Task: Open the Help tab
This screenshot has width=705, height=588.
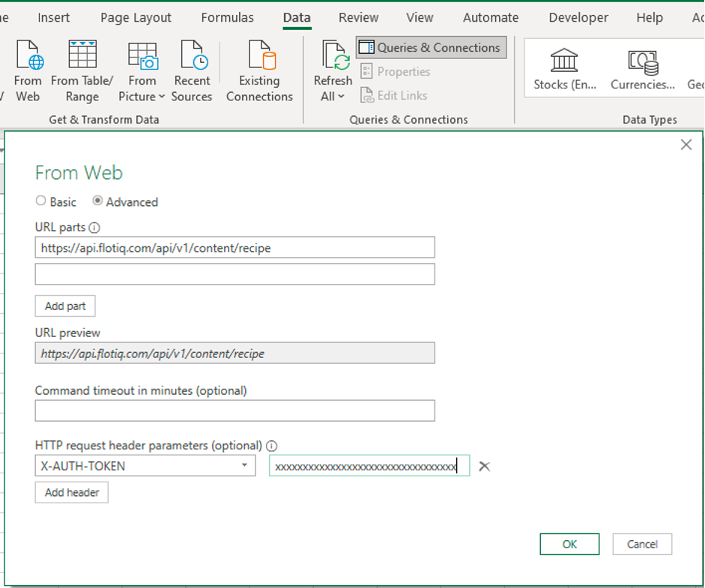Action: click(650, 17)
